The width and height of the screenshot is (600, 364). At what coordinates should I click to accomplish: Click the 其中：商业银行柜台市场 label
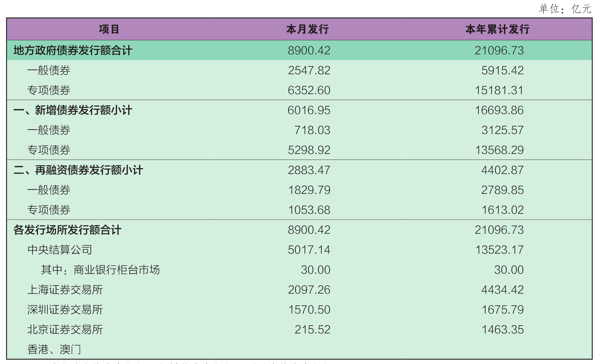tap(100, 270)
